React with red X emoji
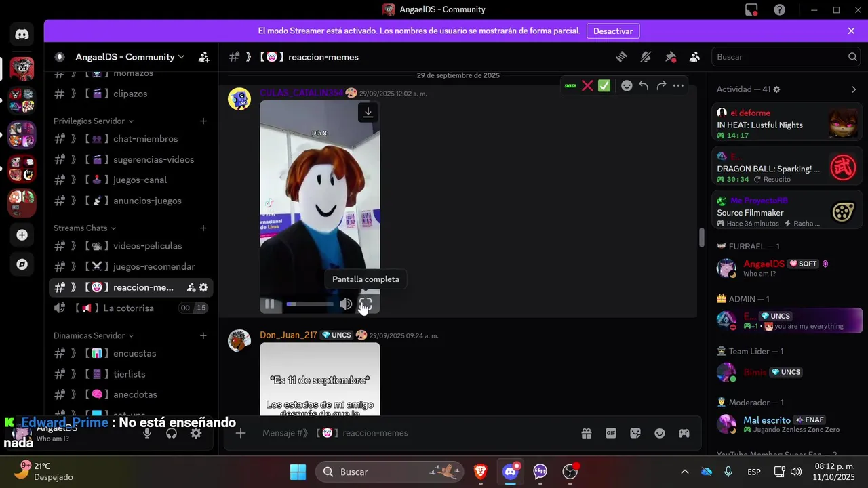This screenshot has width=868, height=488. [x=587, y=85]
